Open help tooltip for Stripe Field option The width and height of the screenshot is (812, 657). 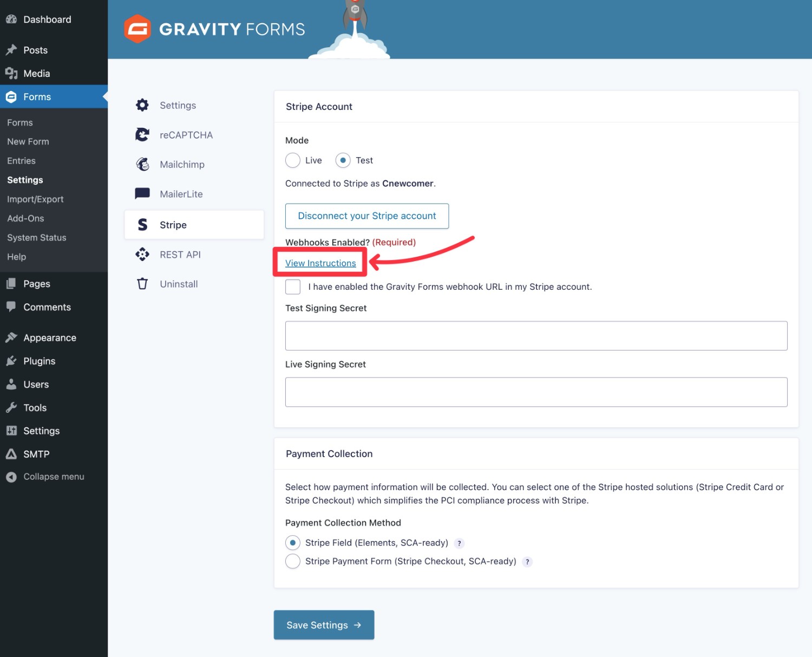tap(459, 543)
